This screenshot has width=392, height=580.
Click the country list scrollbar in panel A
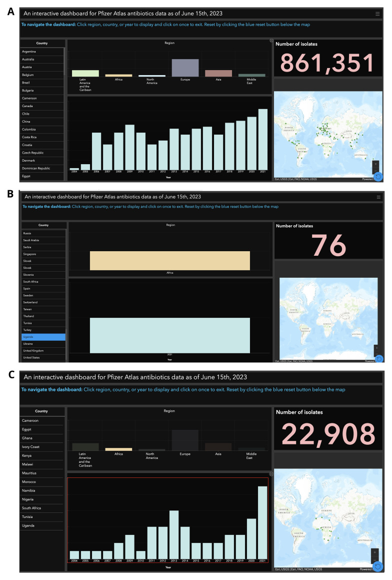[x=64, y=61]
